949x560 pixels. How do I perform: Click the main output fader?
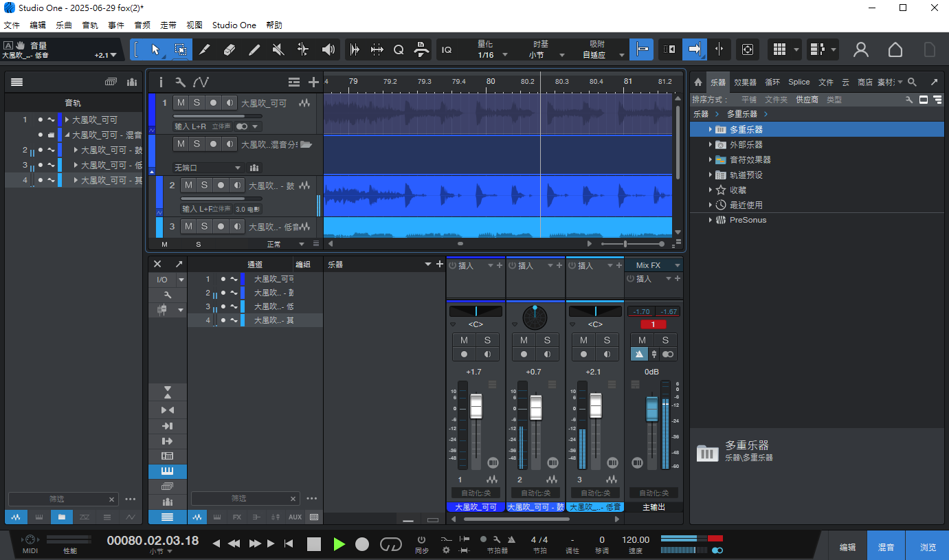(x=651, y=409)
